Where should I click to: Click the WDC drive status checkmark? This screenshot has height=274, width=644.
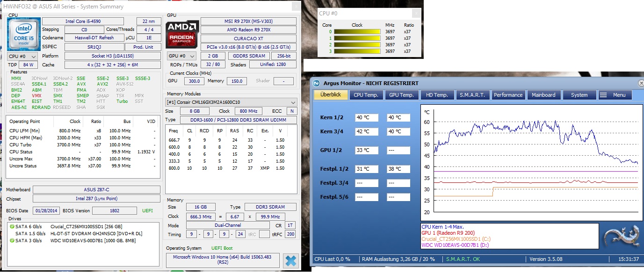click(12, 240)
